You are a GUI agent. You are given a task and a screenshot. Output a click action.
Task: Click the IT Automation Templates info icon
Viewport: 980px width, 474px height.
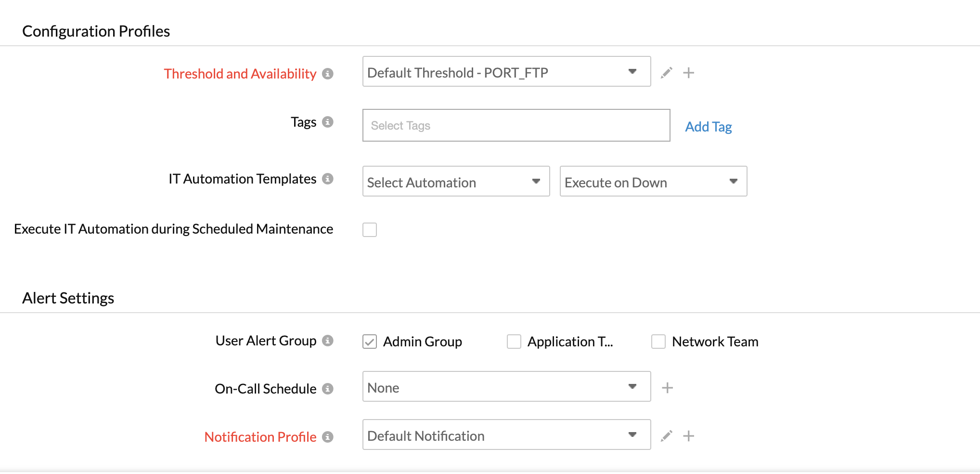point(328,179)
